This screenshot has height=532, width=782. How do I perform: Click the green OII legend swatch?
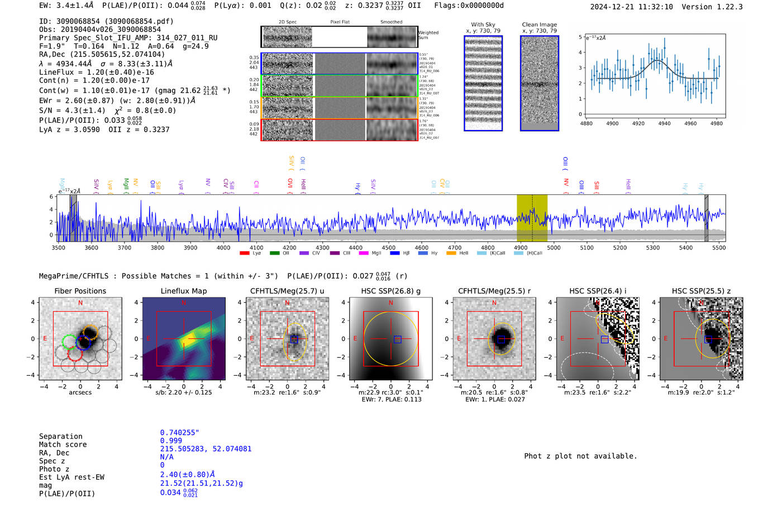point(274,253)
